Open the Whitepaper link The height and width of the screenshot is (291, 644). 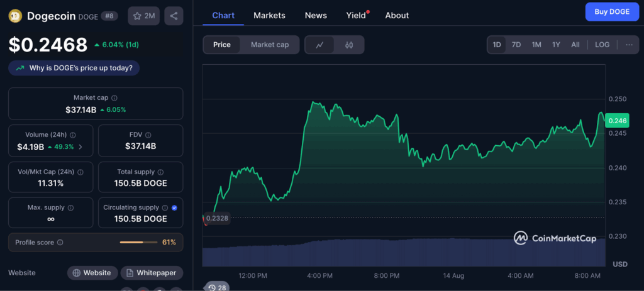pyautogui.click(x=152, y=273)
